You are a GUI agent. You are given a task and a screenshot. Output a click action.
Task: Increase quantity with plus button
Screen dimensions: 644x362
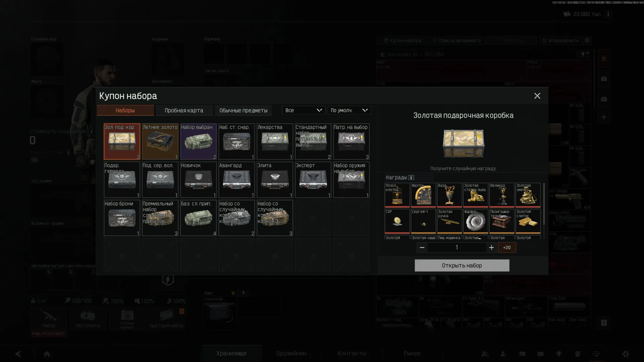click(x=491, y=248)
